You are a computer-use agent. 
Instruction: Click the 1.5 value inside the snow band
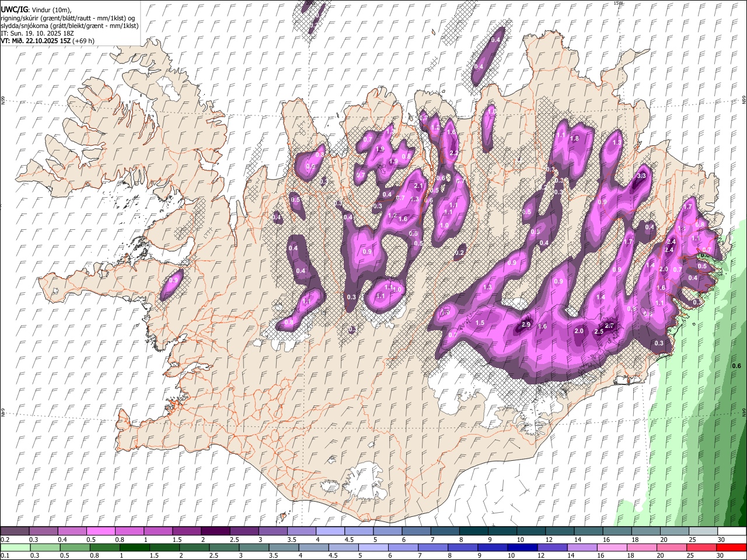[480, 323]
